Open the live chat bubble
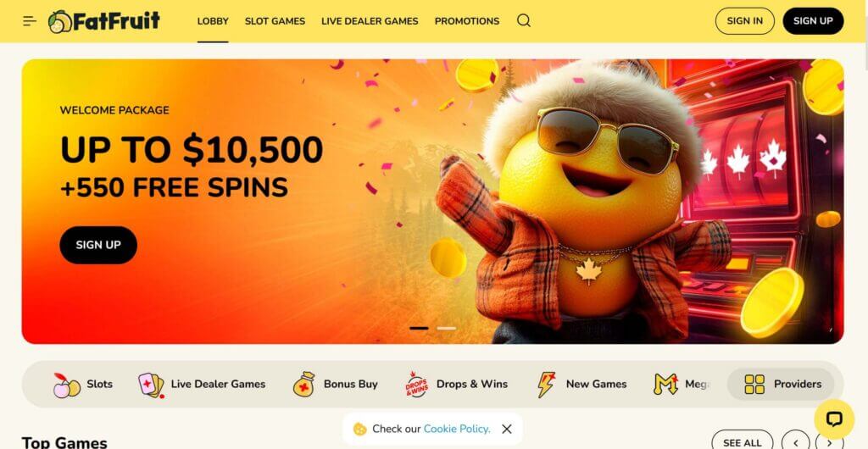This screenshot has height=449, width=868. 834,419
